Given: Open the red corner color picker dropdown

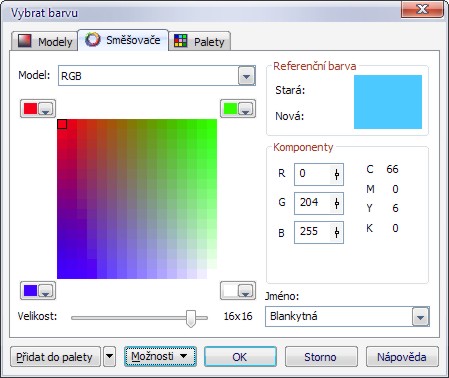Looking at the screenshot, I should pos(46,109).
